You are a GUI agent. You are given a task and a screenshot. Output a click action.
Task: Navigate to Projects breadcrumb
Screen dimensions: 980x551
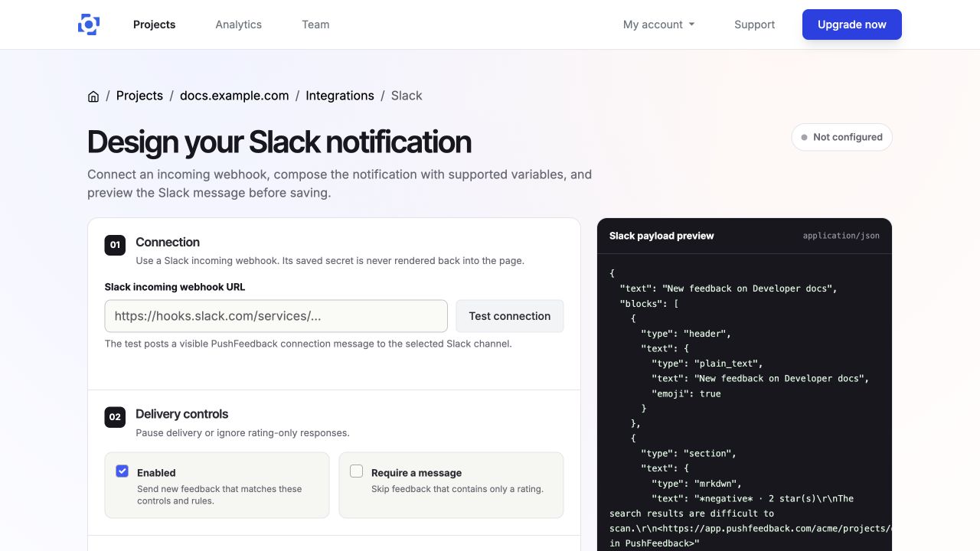pos(139,96)
